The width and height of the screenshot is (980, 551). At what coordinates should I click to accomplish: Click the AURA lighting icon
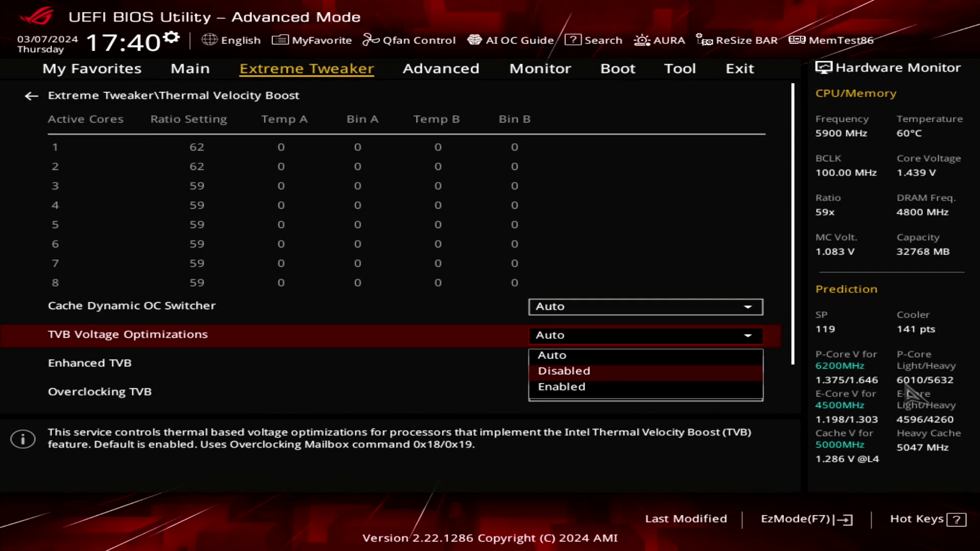642,40
